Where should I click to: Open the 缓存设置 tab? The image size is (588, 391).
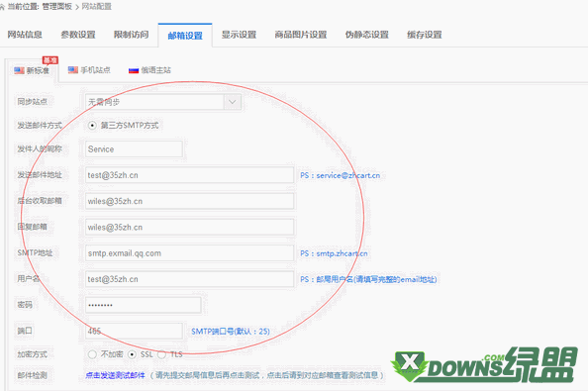(425, 35)
